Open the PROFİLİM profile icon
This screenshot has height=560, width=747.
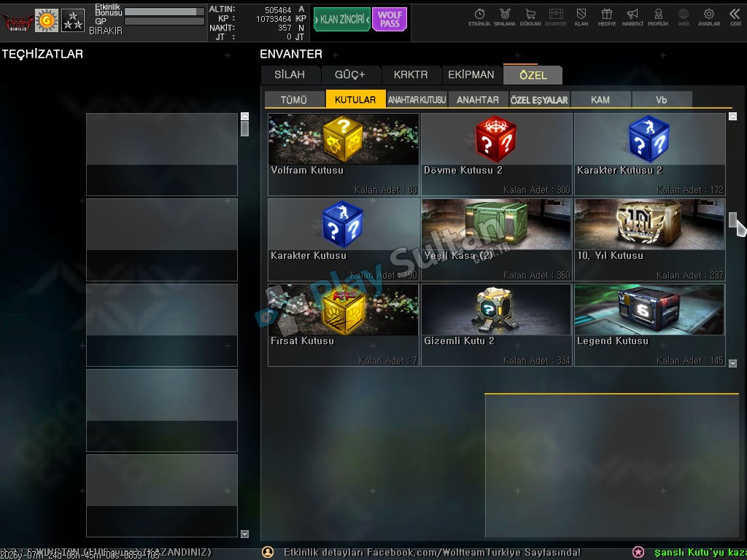pos(658,17)
